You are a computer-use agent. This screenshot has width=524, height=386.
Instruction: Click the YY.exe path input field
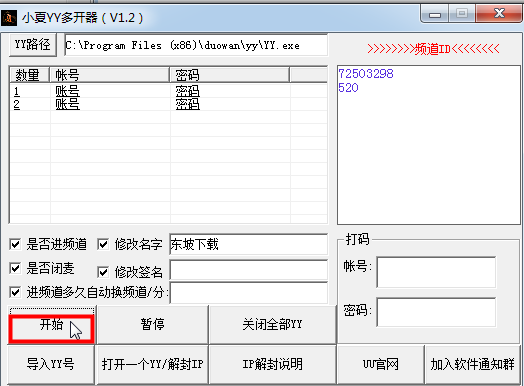196,45
